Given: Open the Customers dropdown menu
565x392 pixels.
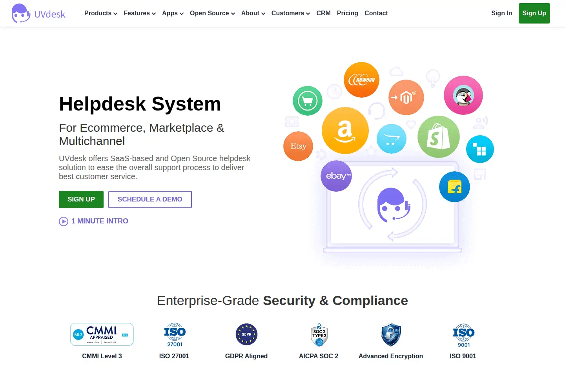Looking at the screenshot, I should point(291,13).
